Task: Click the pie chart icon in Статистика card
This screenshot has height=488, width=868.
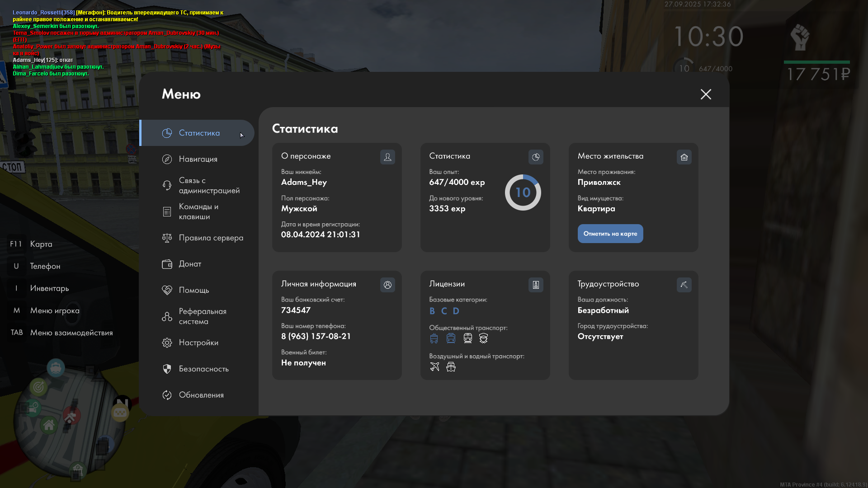Action: click(x=536, y=157)
